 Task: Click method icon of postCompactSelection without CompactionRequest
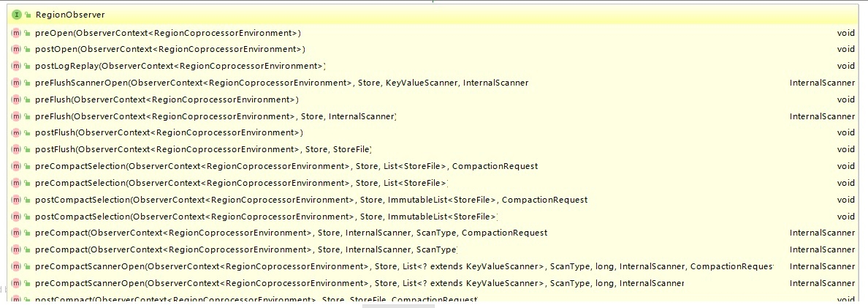click(16, 216)
